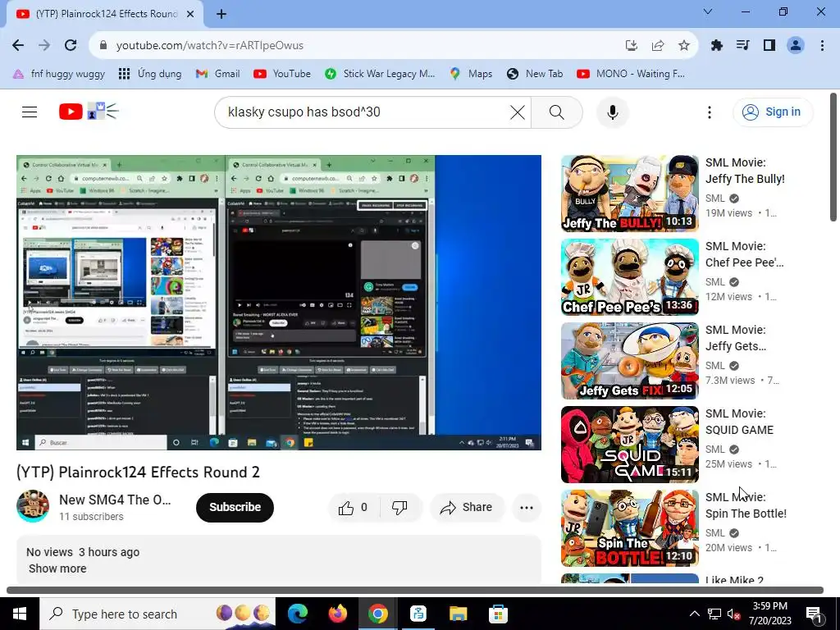Image resolution: width=840 pixels, height=630 pixels.
Task: Show hidden tray icons chevron
Action: click(694, 614)
